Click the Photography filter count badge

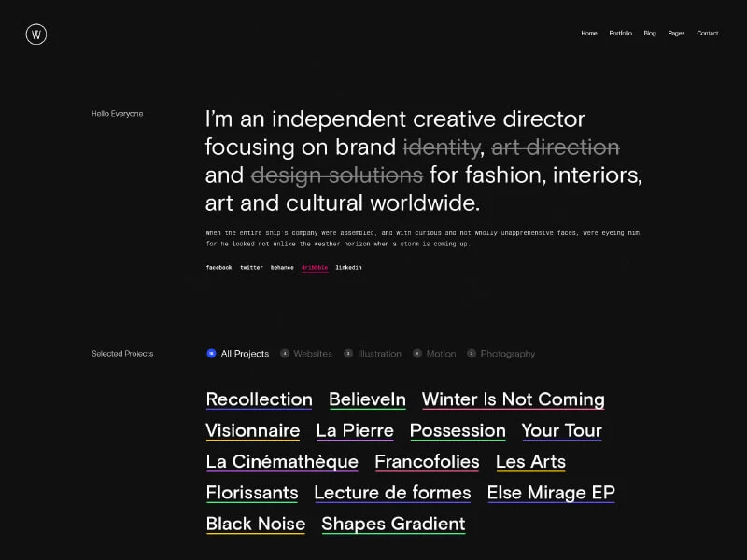pyautogui.click(x=472, y=354)
